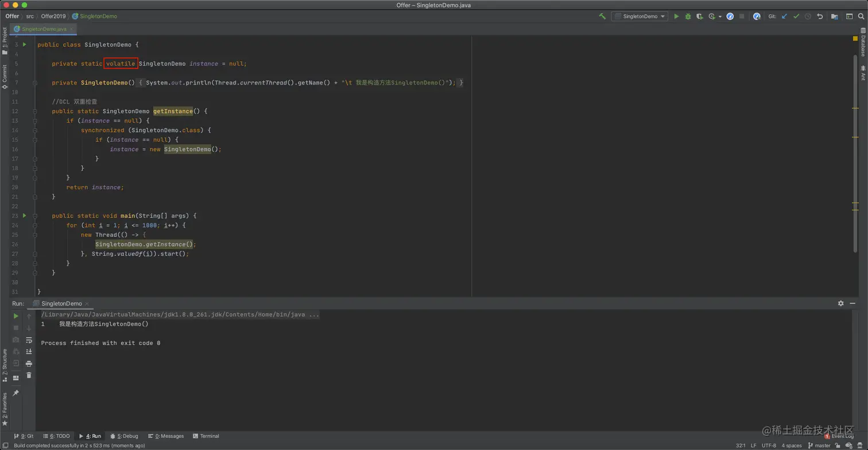This screenshot has width=868, height=450.
Task: Expand the profiler run options dropdown arrow
Action: [x=720, y=17]
